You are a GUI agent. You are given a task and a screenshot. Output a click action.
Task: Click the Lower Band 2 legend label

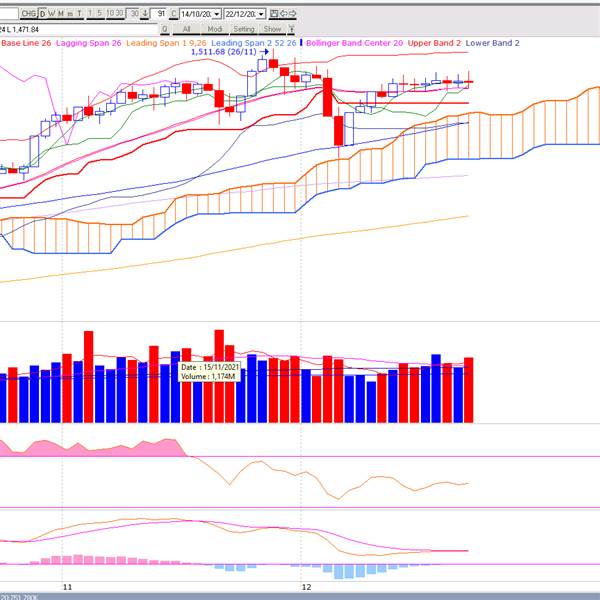click(x=492, y=43)
